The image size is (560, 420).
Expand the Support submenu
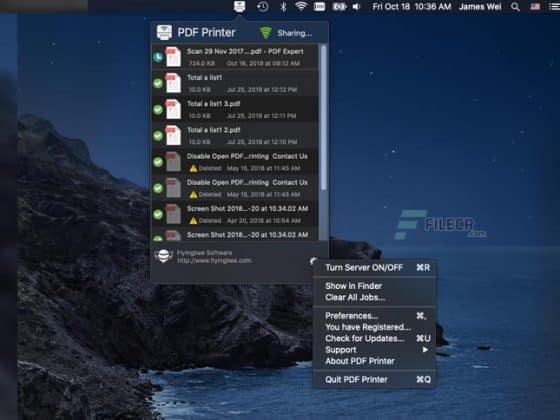374,350
